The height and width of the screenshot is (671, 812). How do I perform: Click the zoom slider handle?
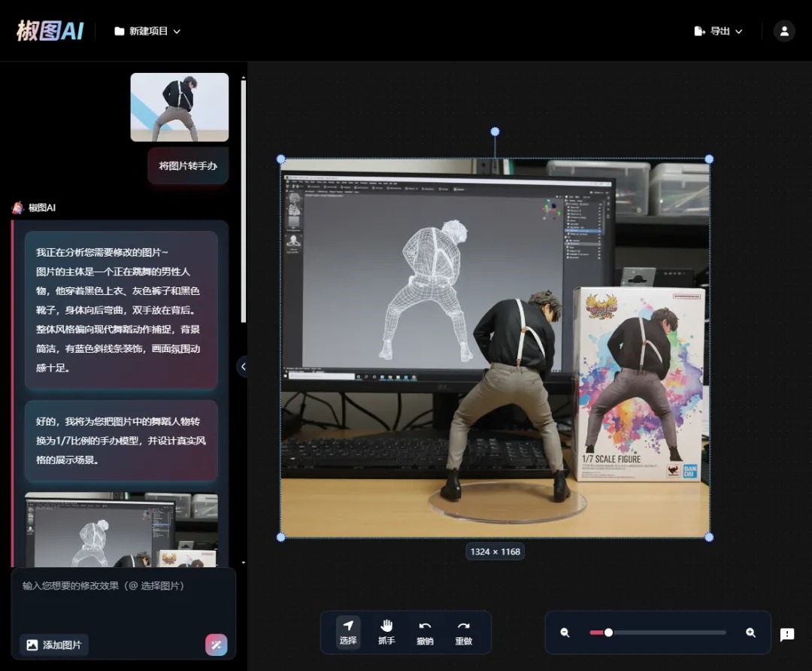pos(608,633)
